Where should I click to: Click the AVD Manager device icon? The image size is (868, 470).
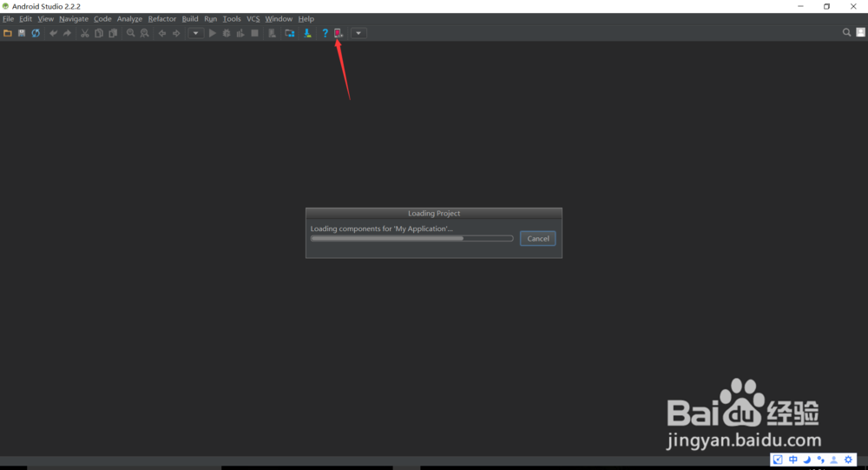[x=272, y=33]
